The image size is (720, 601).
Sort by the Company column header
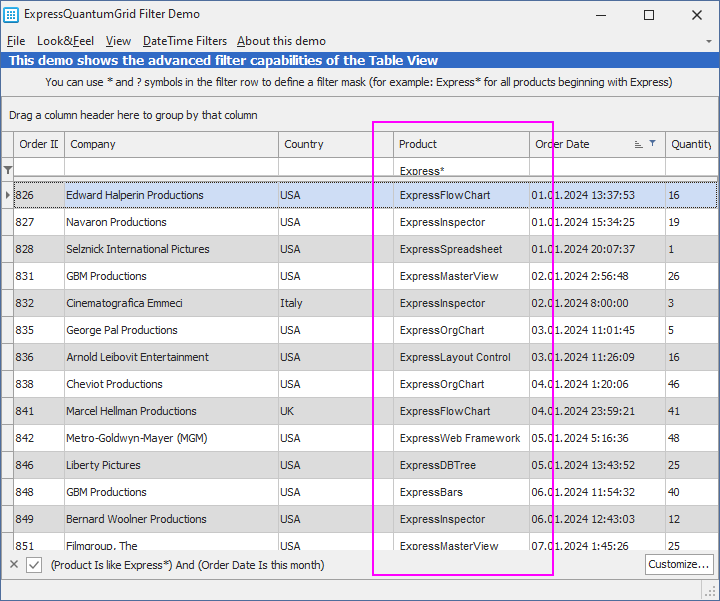[x=171, y=144]
